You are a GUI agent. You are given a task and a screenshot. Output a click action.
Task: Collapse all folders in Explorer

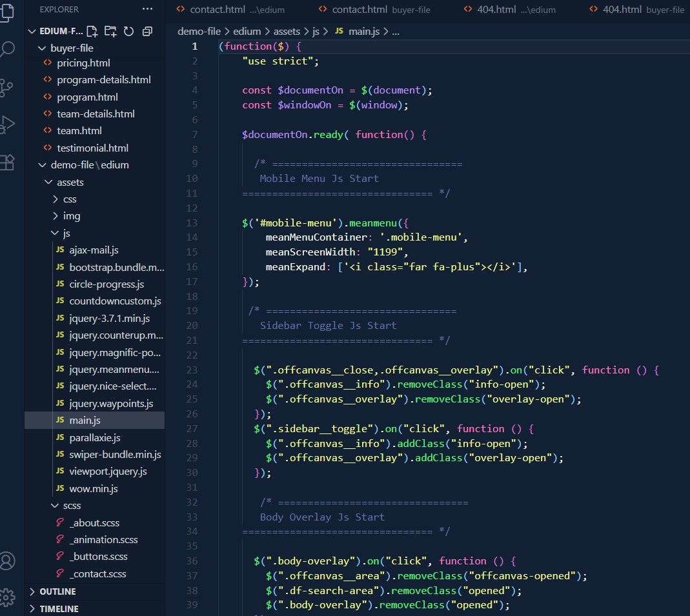pyautogui.click(x=147, y=31)
